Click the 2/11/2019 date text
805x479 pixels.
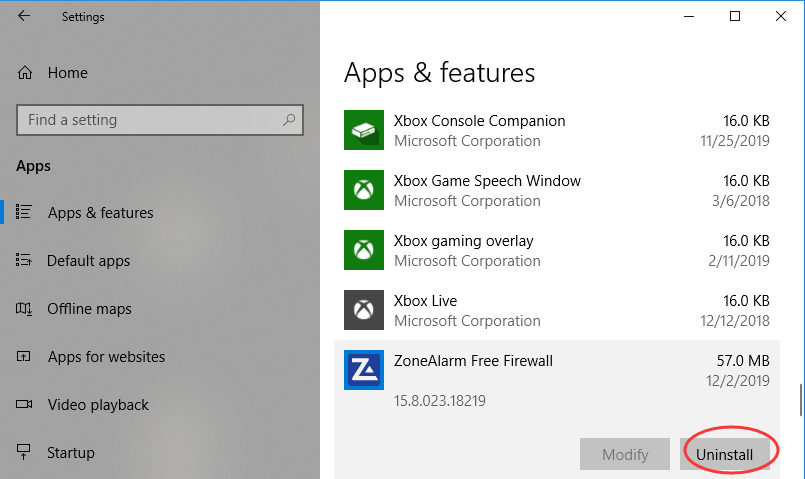[739, 261]
